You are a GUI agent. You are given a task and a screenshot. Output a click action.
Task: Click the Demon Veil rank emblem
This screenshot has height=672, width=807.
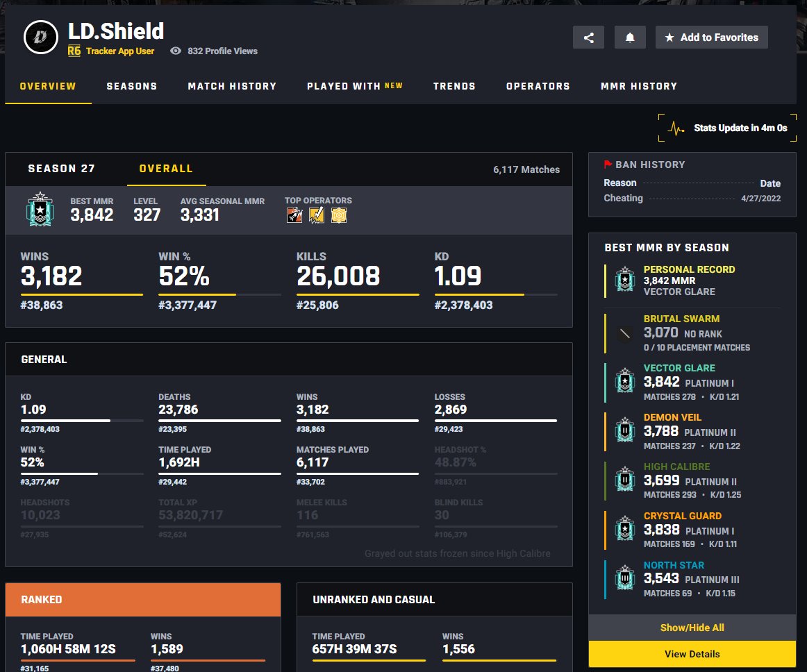625,430
